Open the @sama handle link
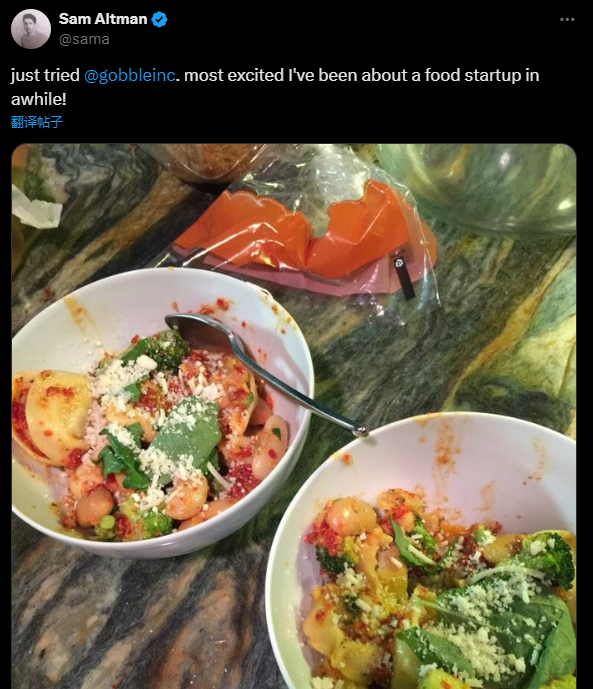The width and height of the screenshot is (593, 689). point(84,40)
